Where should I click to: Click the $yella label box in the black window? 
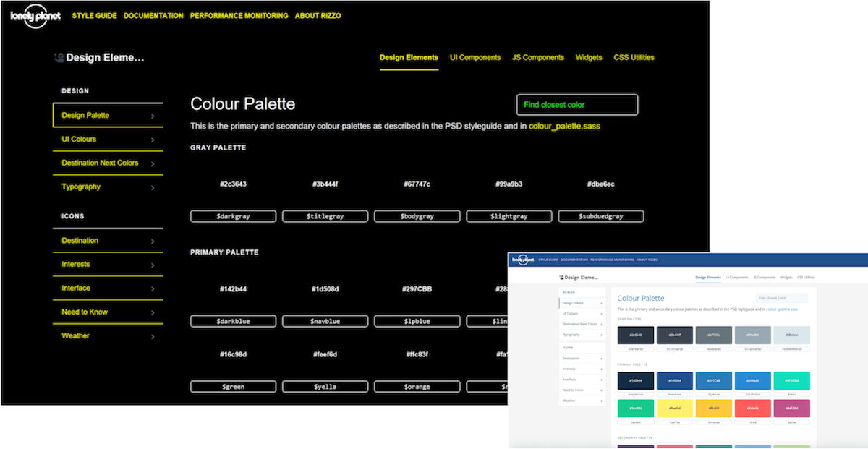pyautogui.click(x=325, y=387)
